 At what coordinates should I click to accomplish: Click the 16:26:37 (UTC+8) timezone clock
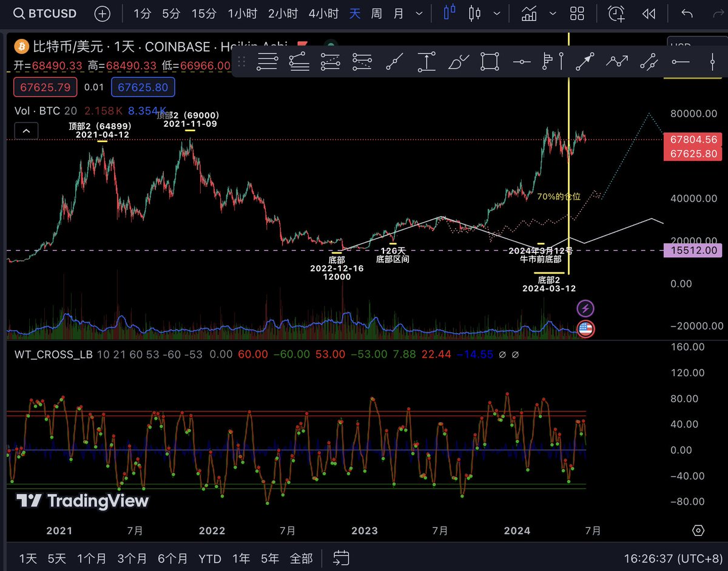(x=673, y=558)
